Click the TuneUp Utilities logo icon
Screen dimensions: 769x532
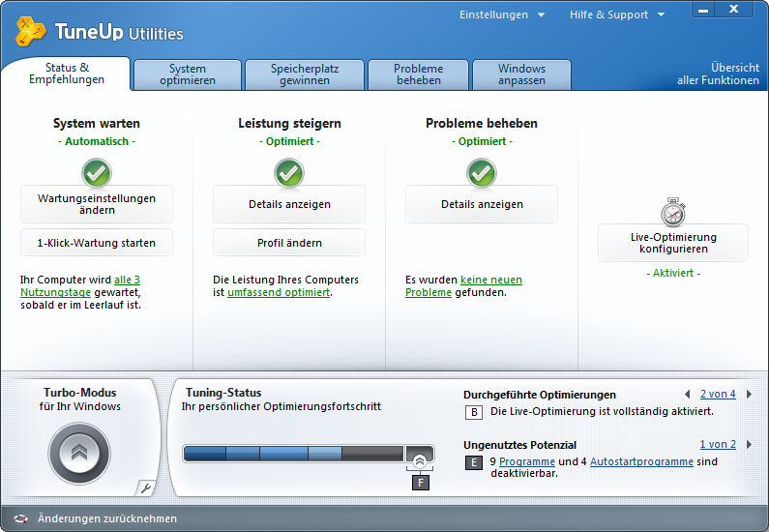click(x=30, y=31)
